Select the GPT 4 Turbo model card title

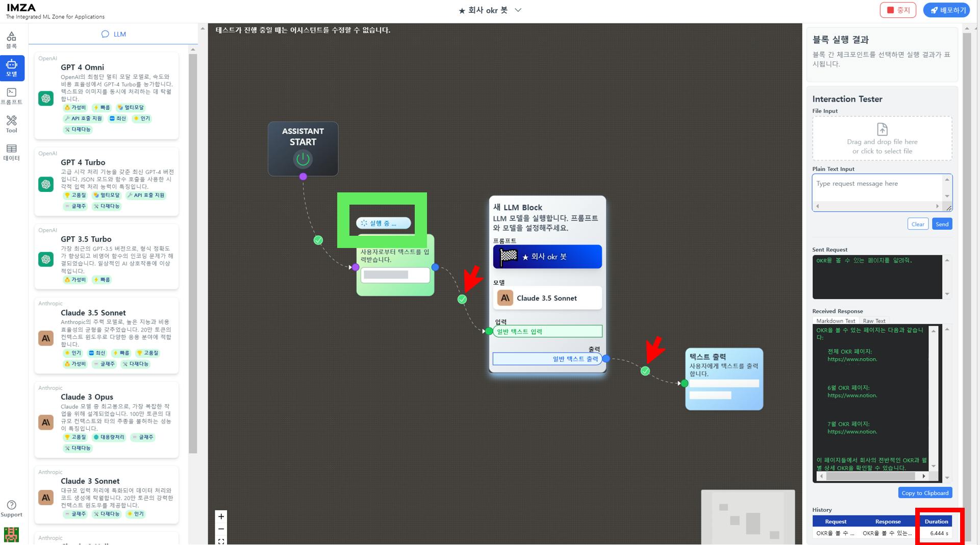(x=83, y=162)
